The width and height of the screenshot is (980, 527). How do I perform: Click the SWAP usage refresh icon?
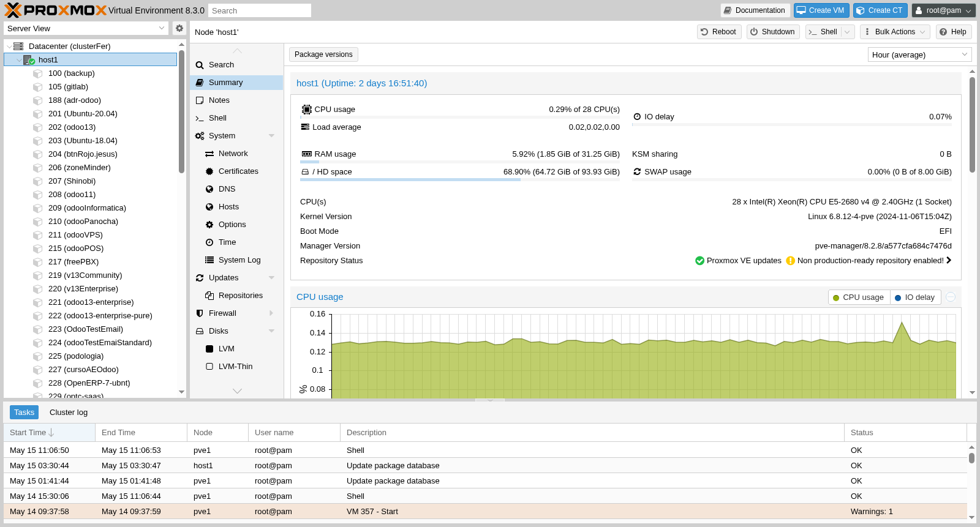pyautogui.click(x=637, y=172)
